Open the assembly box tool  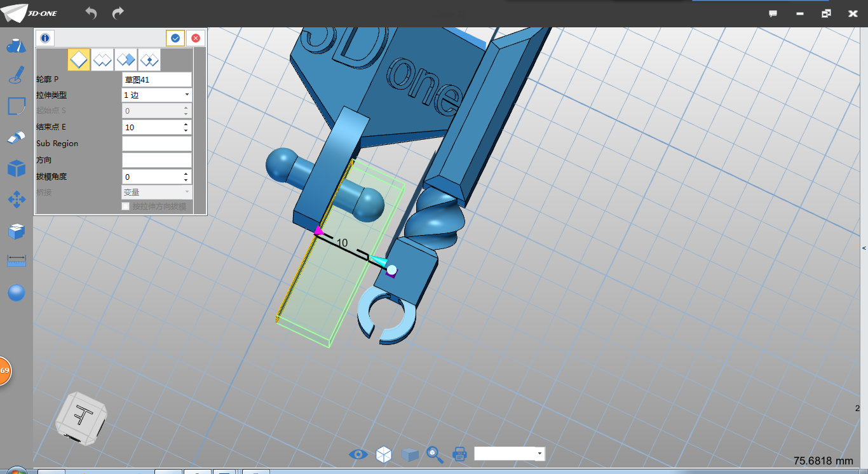[x=16, y=231]
